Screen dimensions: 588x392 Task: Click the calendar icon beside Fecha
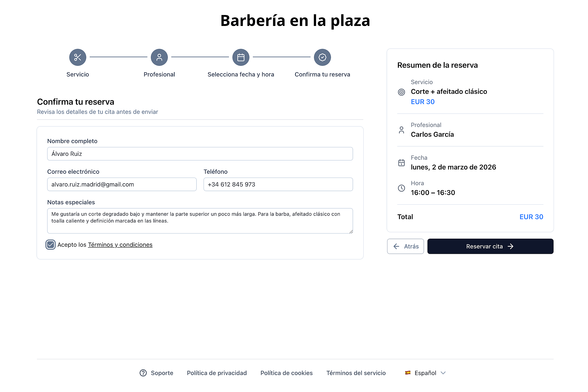tap(401, 163)
